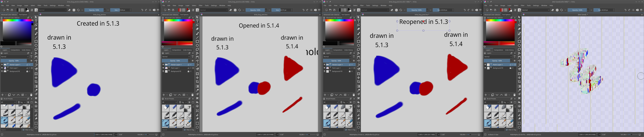644x137 pixels.
Task: Activate the Gradient tool in third Krita window
Action: pos(359,86)
